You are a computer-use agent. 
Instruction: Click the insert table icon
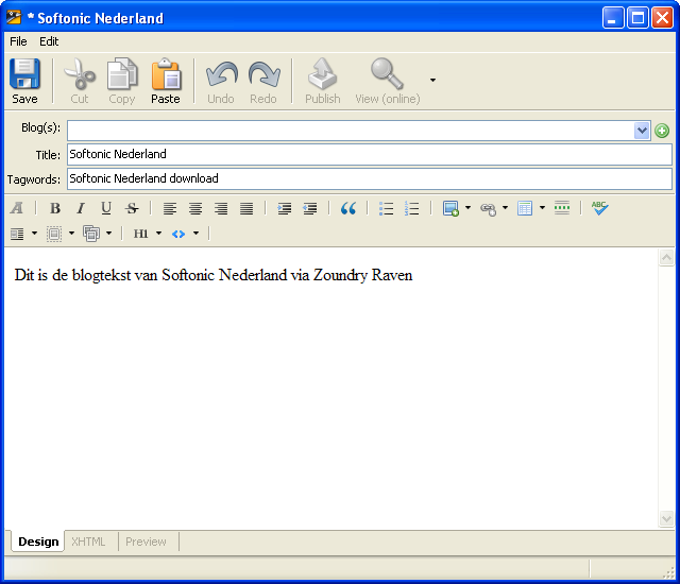[x=525, y=209]
